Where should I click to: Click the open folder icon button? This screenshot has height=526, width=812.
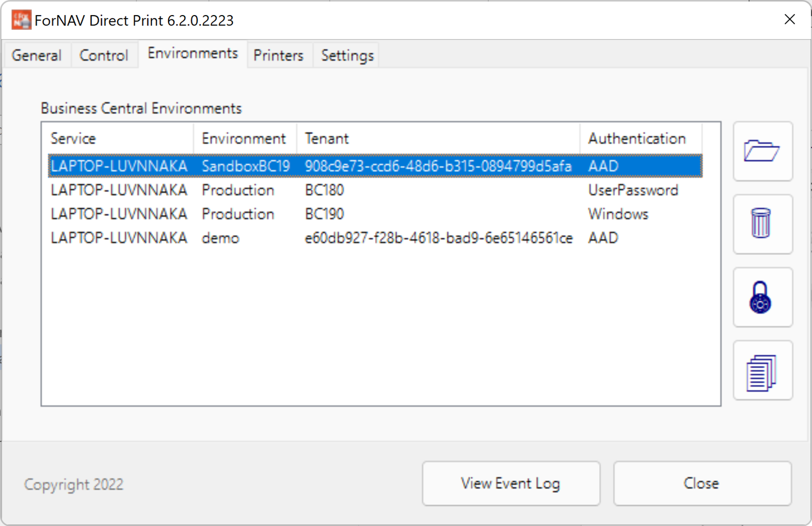pyautogui.click(x=763, y=151)
